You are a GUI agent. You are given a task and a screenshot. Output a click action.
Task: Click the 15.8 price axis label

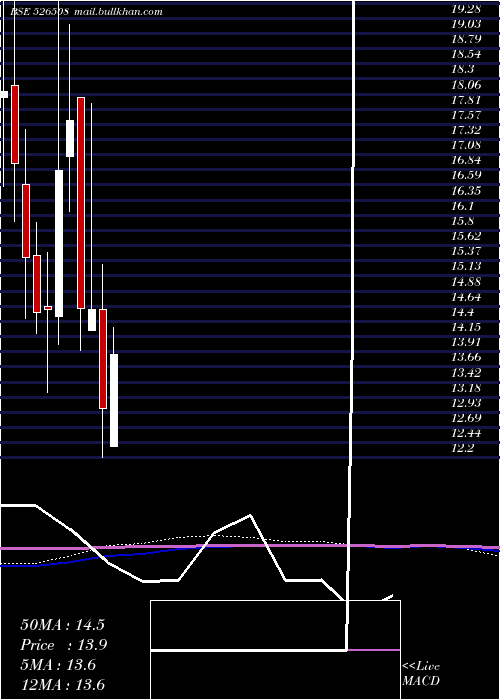463,221
